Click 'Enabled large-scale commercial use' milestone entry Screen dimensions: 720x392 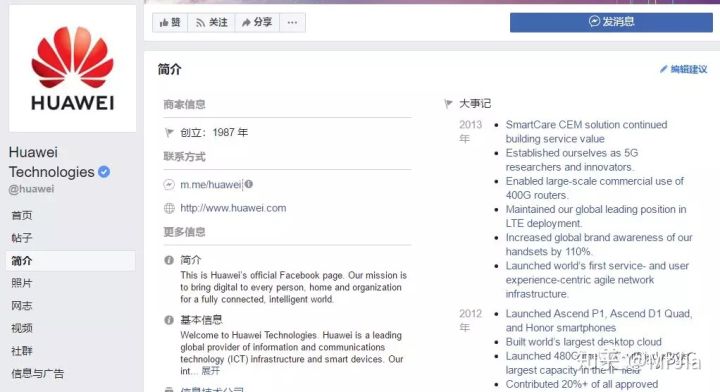[595, 188]
